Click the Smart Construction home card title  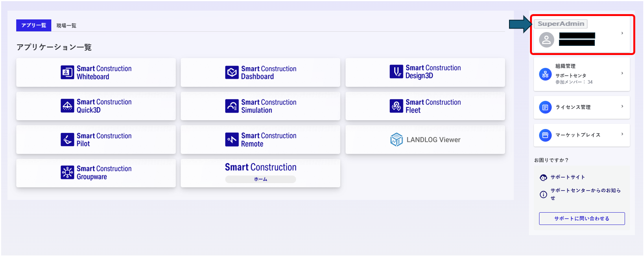pos(260,167)
